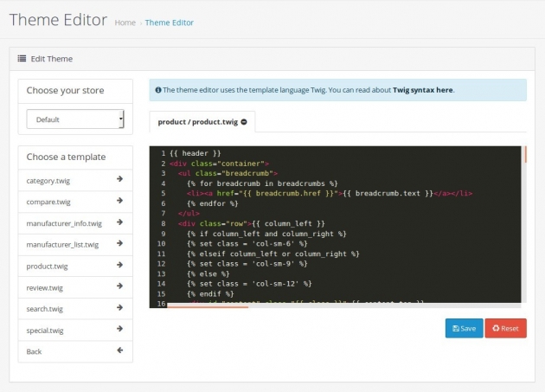Open the compare.twig template
545x392 pixels.
point(75,202)
